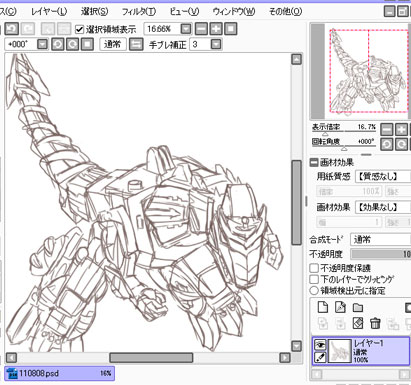Rotate canvas clockwise from toolbar
Viewport: 411px width, 385px height.
[72, 44]
